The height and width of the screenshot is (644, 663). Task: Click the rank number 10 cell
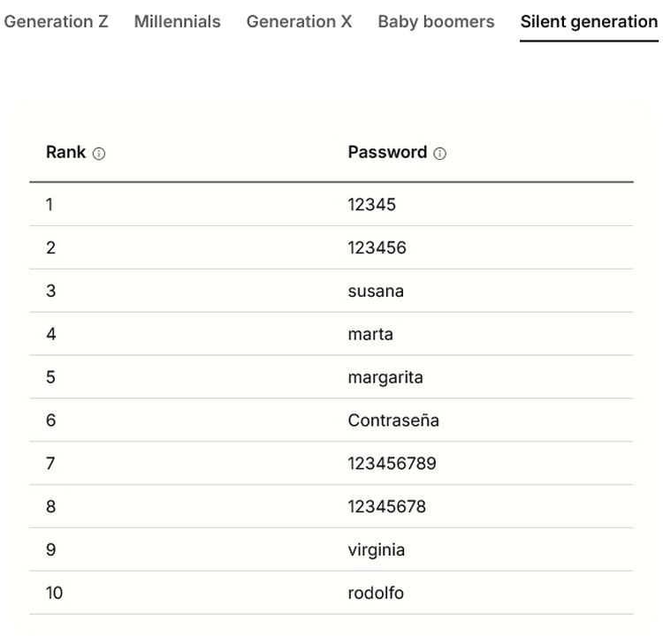(x=55, y=593)
